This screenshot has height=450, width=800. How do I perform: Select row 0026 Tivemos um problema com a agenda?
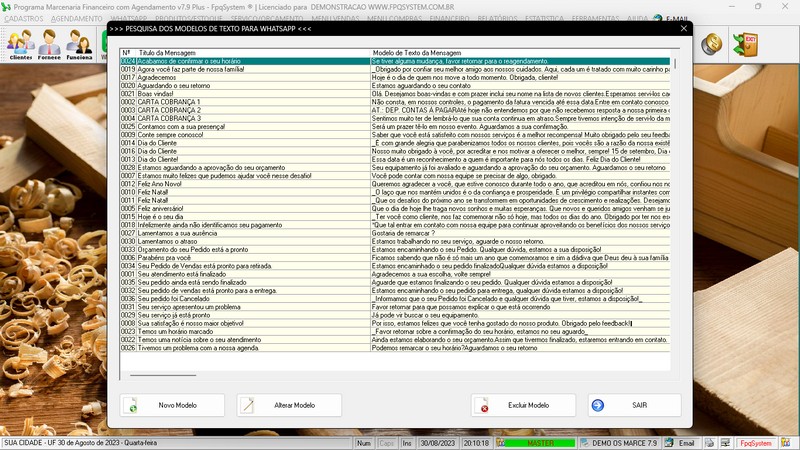coord(395,348)
